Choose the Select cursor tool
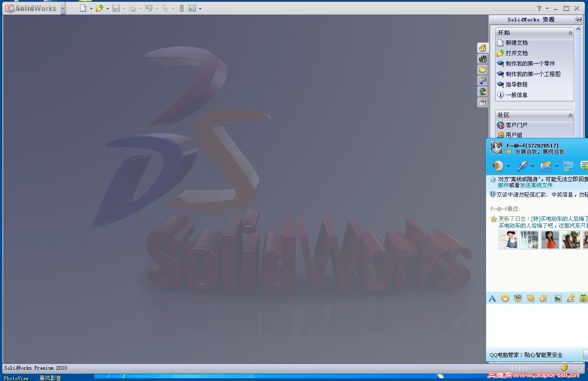 click(x=165, y=8)
